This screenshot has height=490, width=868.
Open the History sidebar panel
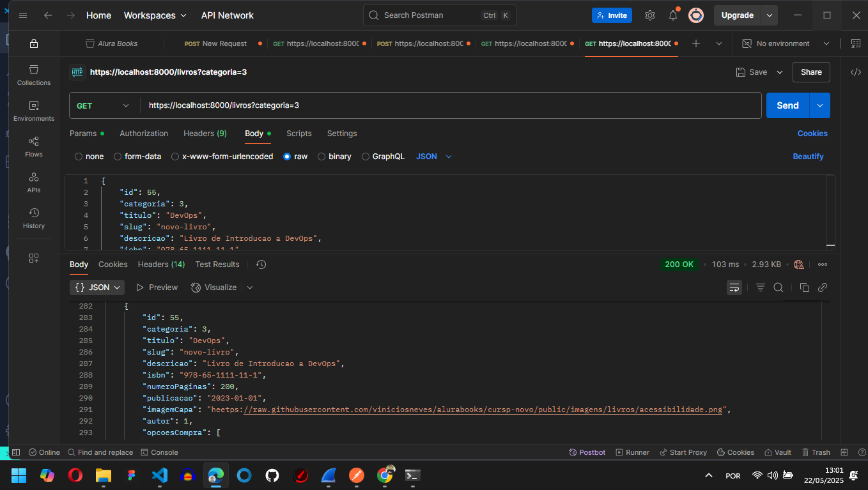click(34, 218)
